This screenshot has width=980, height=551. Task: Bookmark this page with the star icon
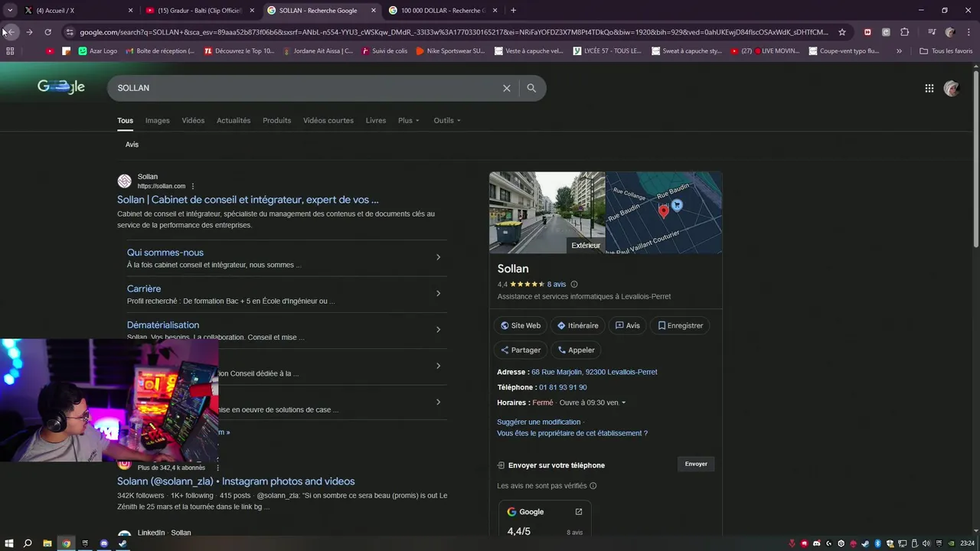(x=842, y=32)
